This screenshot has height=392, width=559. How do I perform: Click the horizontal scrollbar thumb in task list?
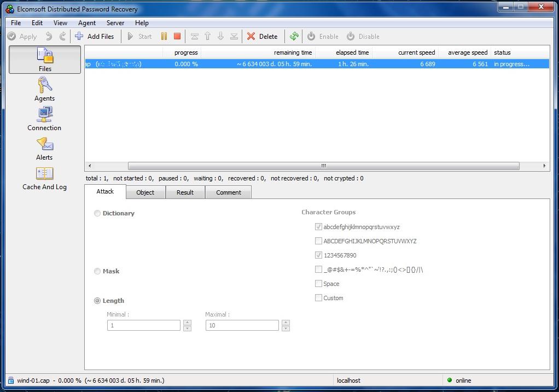(323, 166)
